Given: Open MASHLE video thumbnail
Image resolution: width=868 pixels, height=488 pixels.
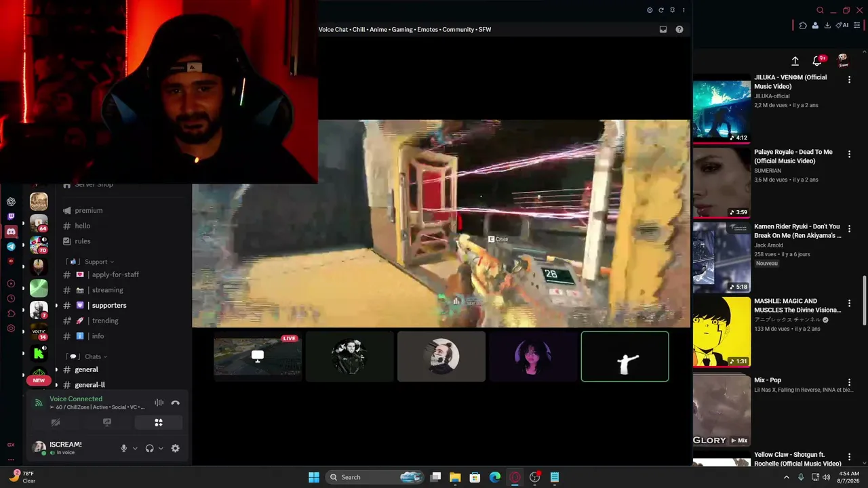Looking at the screenshot, I should click(x=722, y=332).
